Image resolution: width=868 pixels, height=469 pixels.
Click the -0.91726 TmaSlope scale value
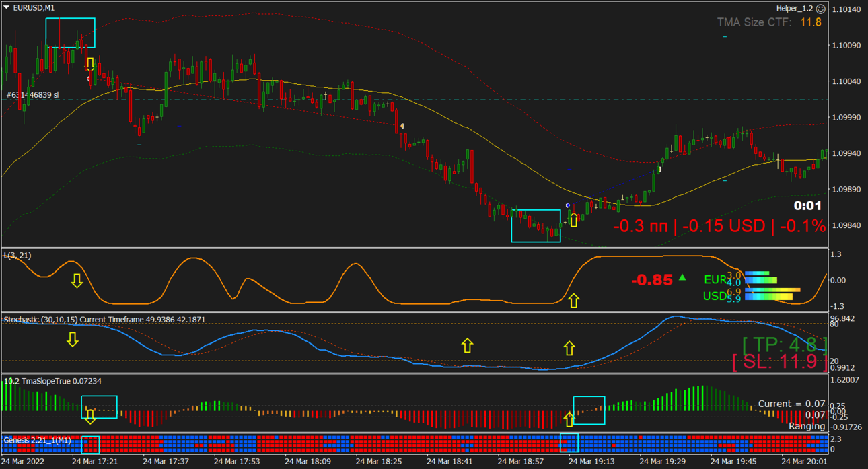(846, 427)
